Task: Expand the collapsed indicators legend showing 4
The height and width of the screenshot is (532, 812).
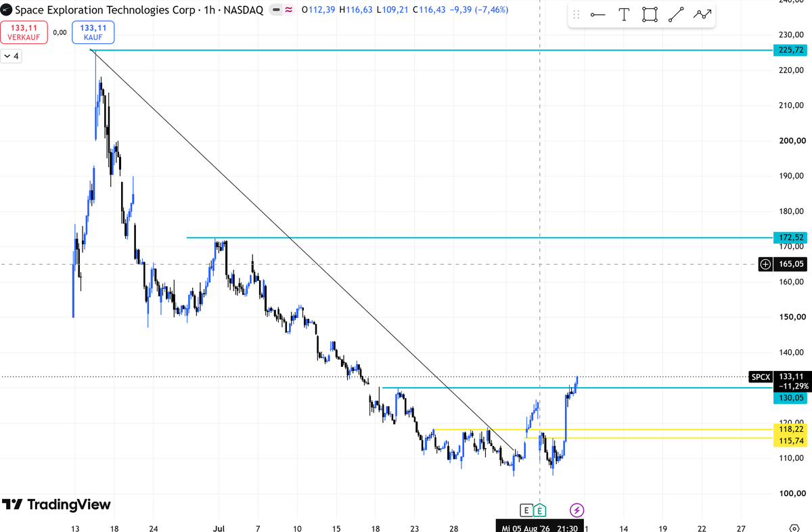Action: [x=12, y=56]
